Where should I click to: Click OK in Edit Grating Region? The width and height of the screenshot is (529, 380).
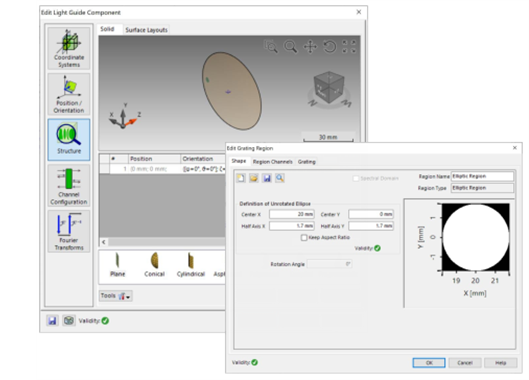(429, 363)
